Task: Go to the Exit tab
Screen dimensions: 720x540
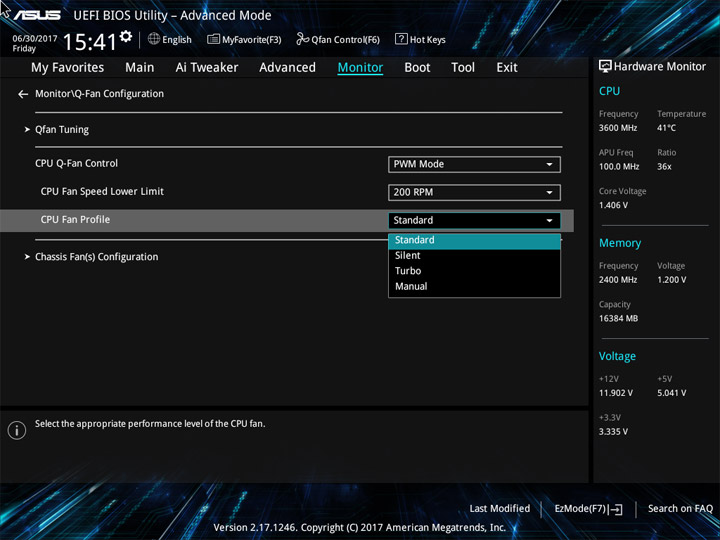Action: coord(507,68)
